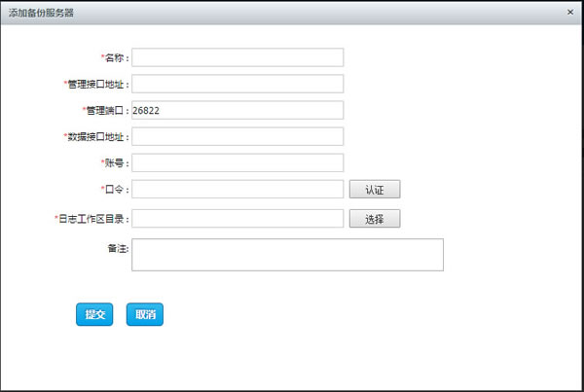Viewport: 584px width, 392px height.
Task: Click the 日志工作区目录 input field
Action: [x=237, y=219]
